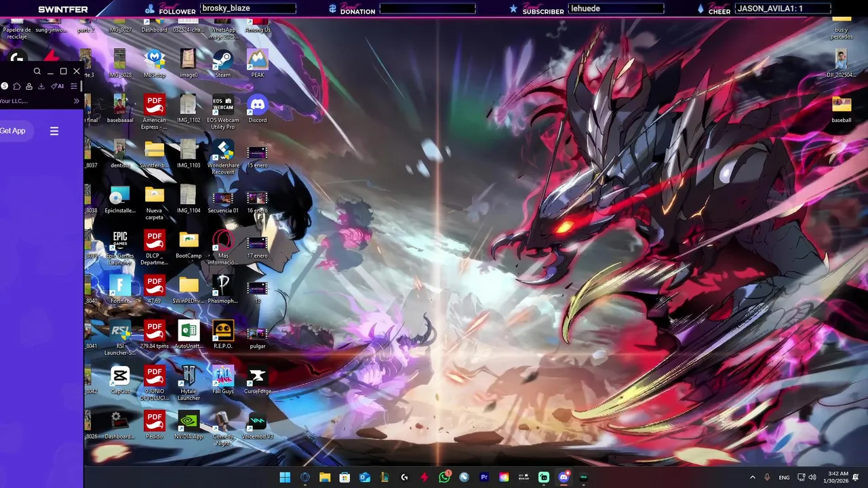Click the Get App button
The image size is (868, 488).
click(x=12, y=131)
